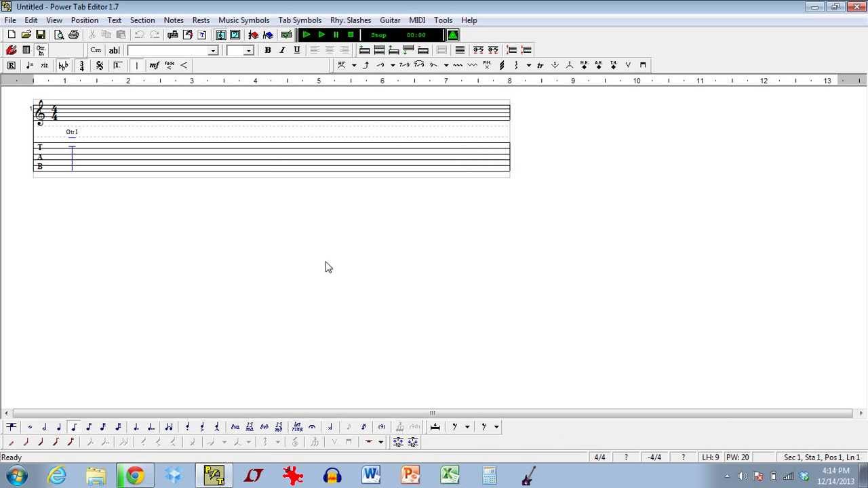Toggle let ring on the note
The height and width of the screenshot is (488, 868).
click(297, 427)
